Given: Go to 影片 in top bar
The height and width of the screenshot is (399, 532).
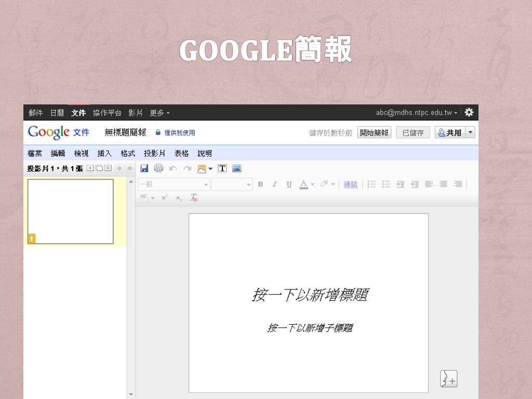Looking at the screenshot, I should pyautogui.click(x=136, y=113).
